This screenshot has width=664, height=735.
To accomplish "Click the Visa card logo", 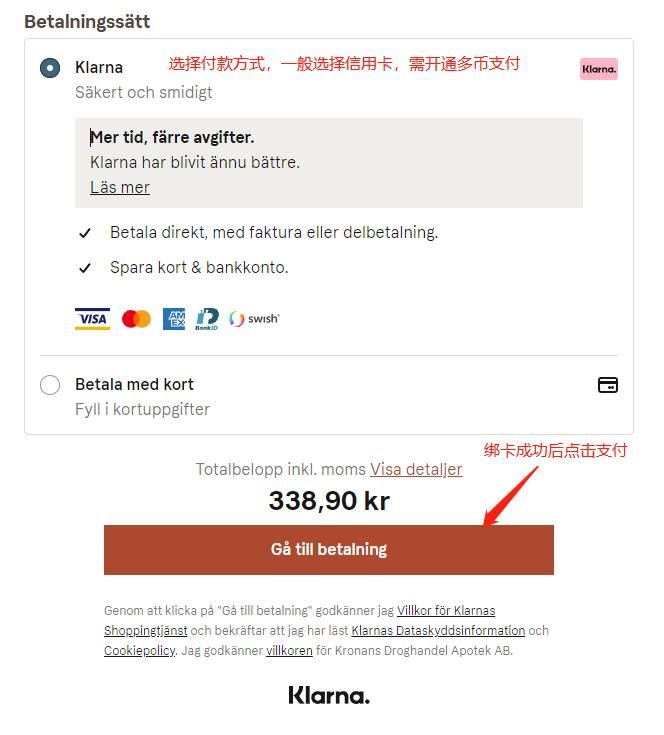I will point(92,319).
